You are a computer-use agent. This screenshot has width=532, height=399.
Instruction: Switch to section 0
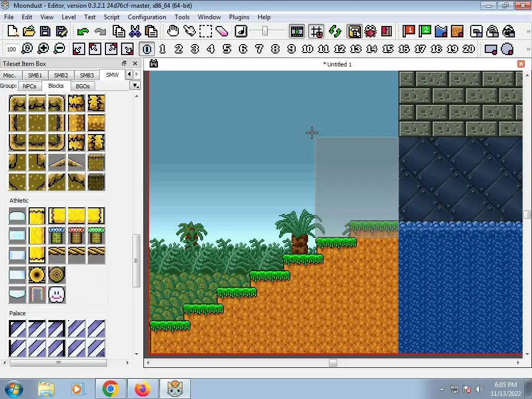147,49
